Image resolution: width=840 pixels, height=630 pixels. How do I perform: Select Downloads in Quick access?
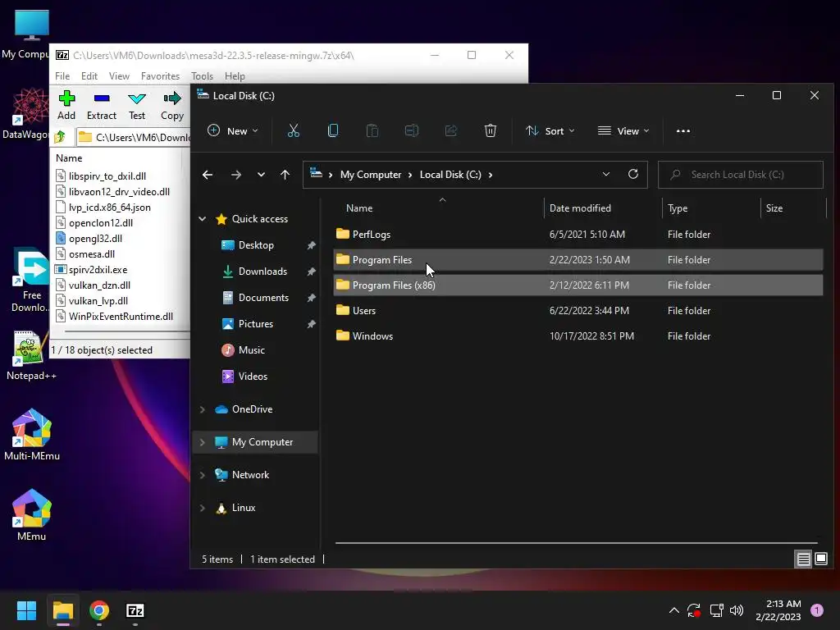[262, 272]
